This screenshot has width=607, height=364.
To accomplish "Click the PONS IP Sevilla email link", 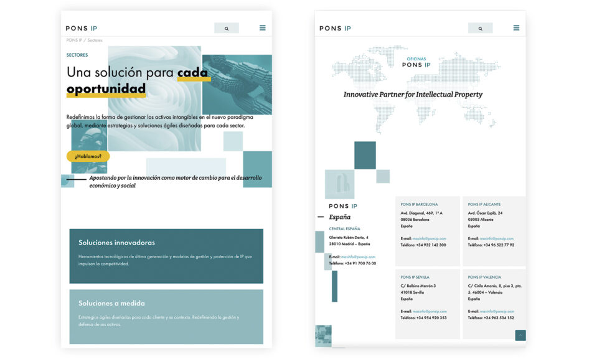I will (x=429, y=311).
